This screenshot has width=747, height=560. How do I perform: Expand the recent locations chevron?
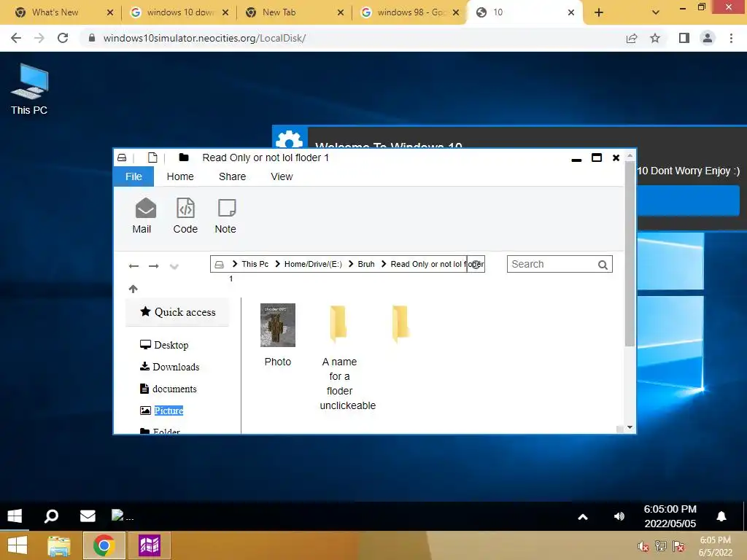point(174,266)
